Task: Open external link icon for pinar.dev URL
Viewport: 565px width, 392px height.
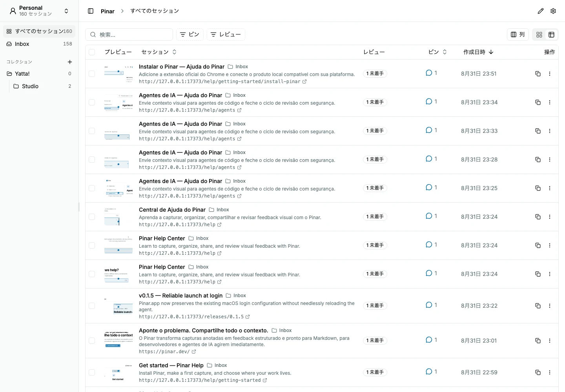Action: point(194,352)
